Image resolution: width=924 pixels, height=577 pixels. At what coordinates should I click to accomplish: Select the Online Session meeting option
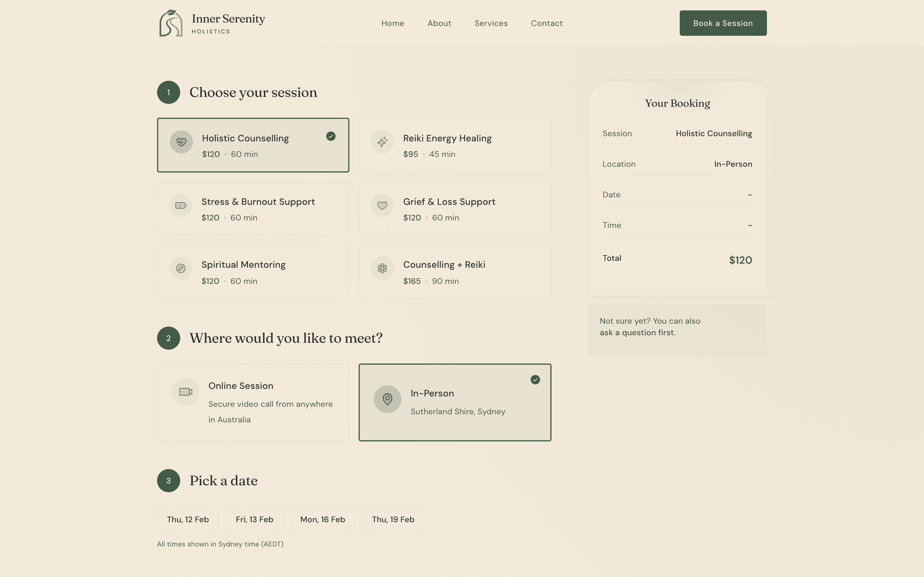coord(253,402)
